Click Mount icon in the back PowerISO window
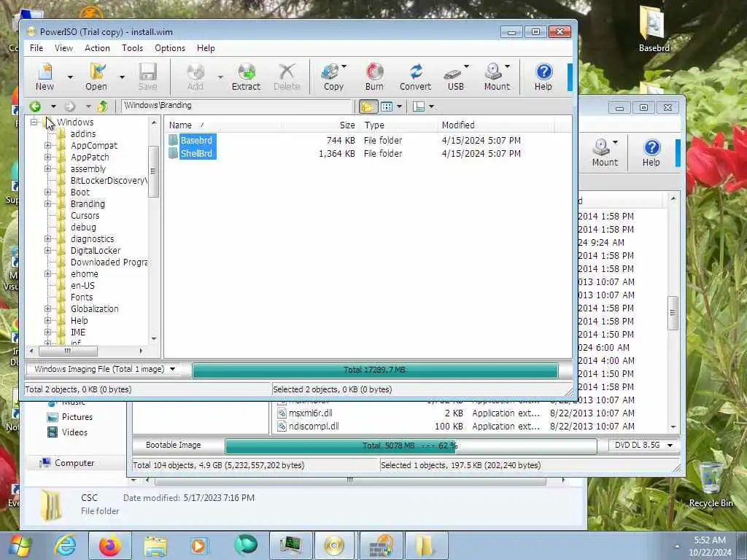This screenshot has width=747, height=560. pos(605,152)
